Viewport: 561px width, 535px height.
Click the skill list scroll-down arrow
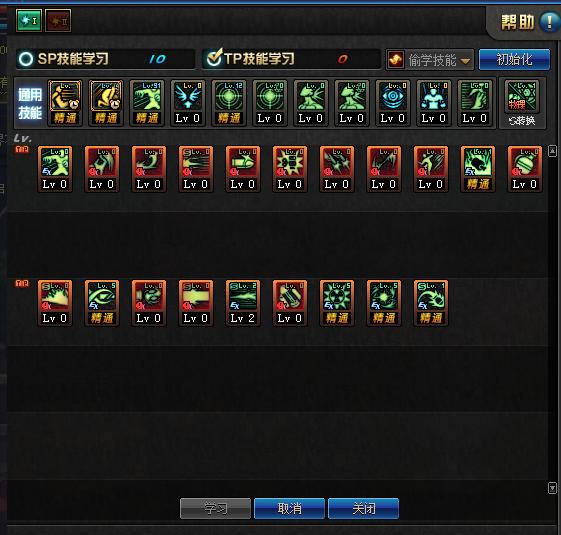click(x=552, y=488)
